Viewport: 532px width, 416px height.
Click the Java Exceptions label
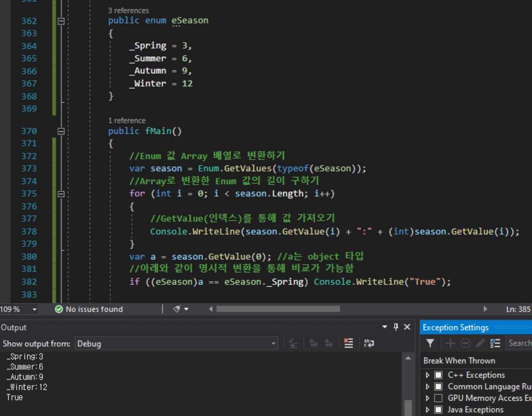click(476, 410)
